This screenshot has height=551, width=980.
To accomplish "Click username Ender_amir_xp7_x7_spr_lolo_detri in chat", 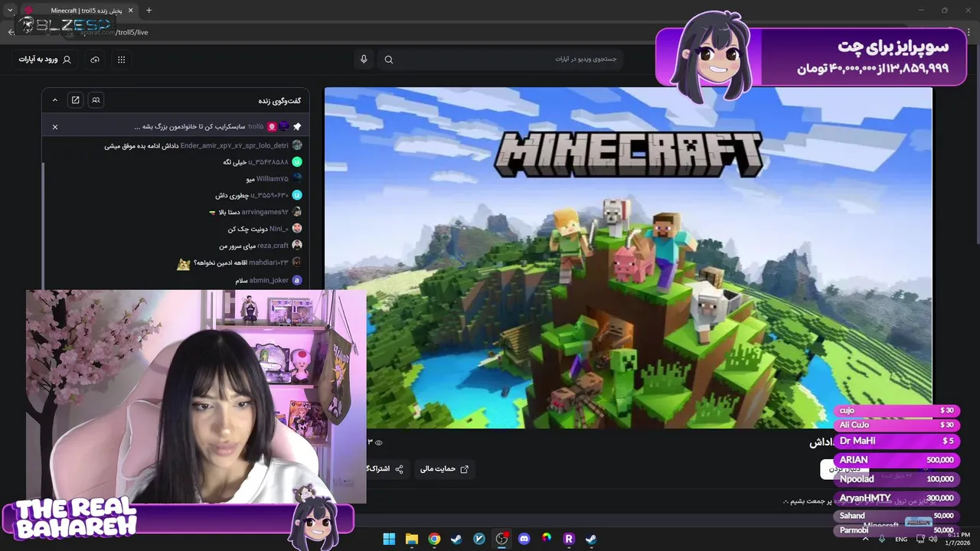I will (234, 145).
